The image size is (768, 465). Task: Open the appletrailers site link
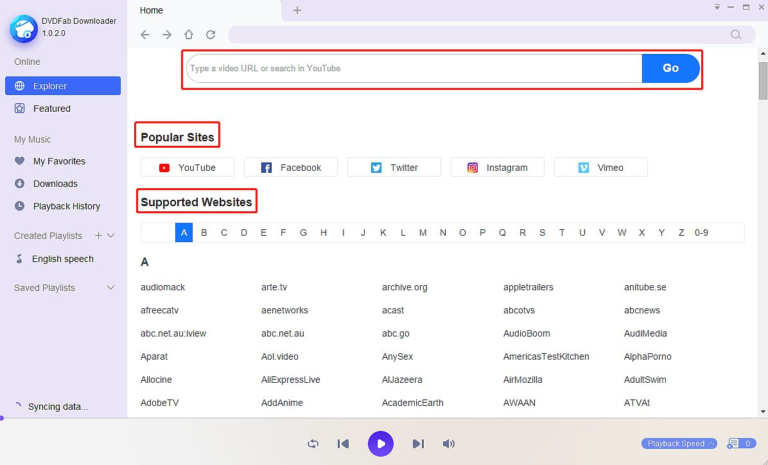pos(528,287)
